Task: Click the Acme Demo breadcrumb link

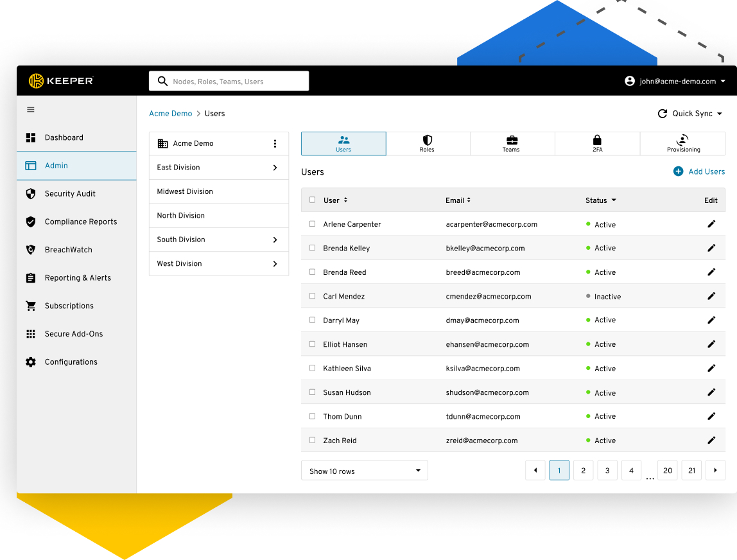Action: (x=171, y=114)
